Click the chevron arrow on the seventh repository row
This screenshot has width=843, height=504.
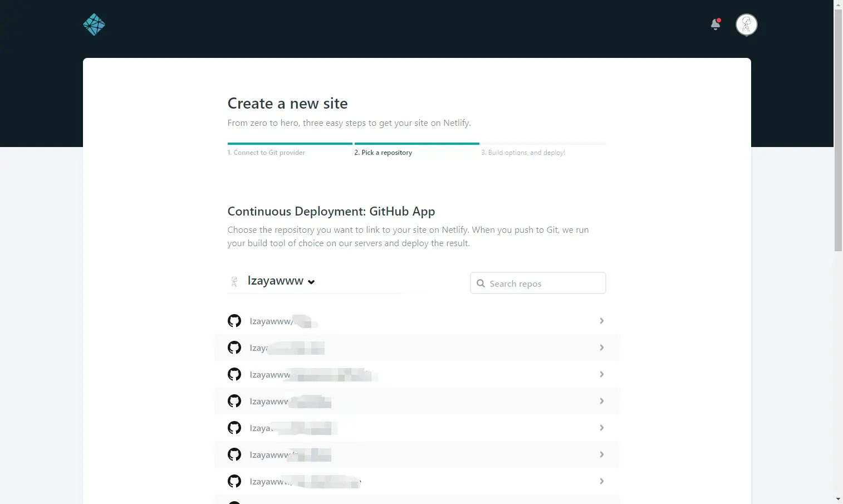[x=601, y=481]
